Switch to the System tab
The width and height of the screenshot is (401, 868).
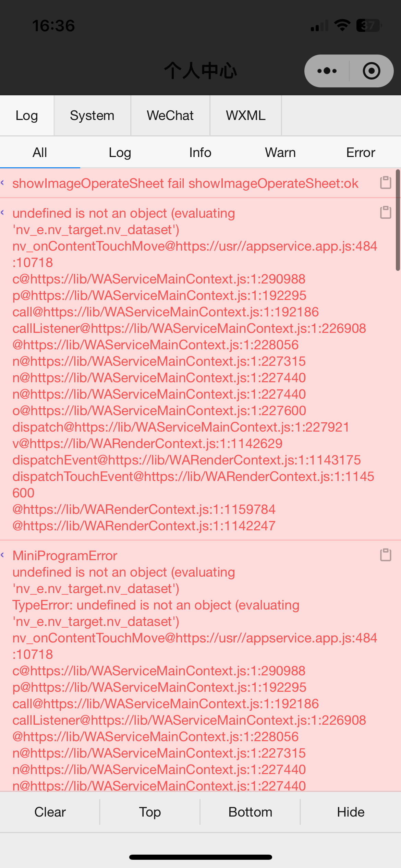(92, 116)
